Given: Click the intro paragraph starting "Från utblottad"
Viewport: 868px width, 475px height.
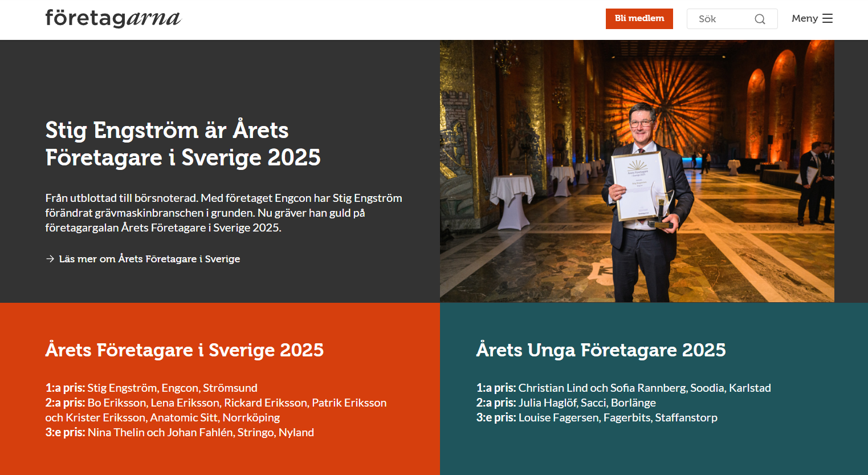Looking at the screenshot, I should [223, 213].
